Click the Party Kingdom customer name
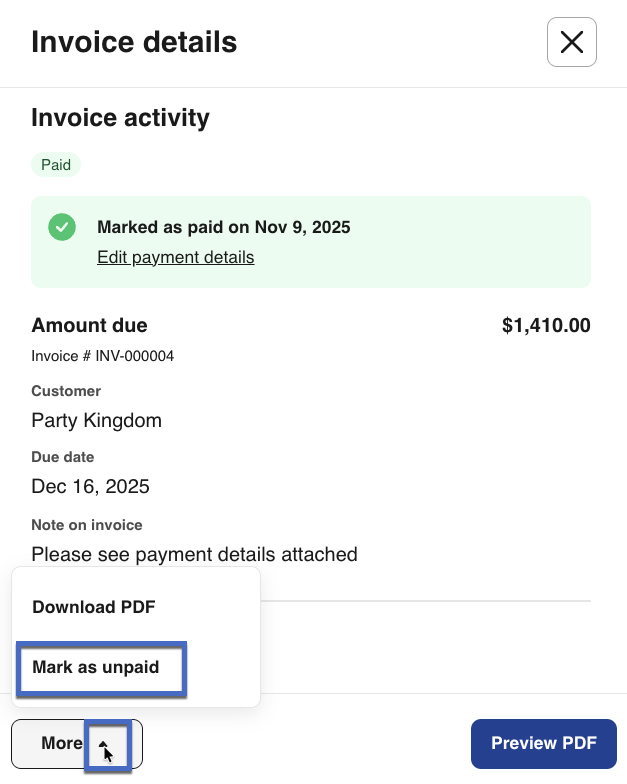 tap(96, 420)
